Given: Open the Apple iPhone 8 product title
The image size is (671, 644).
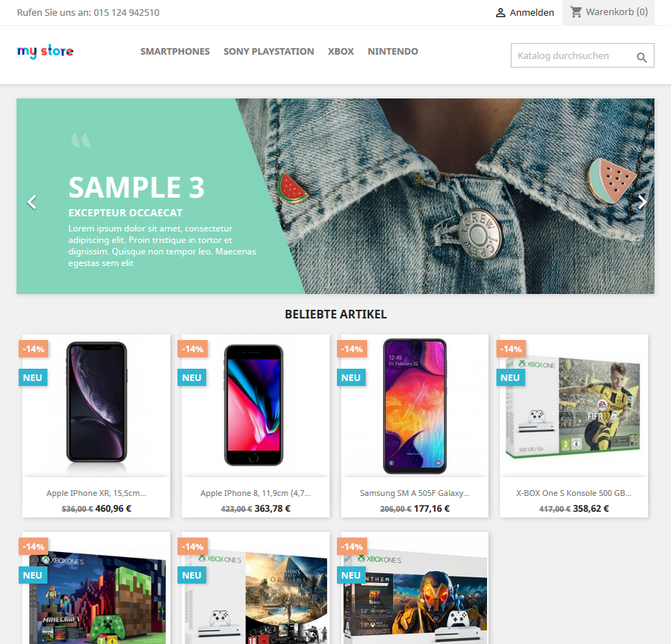Looking at the screenshot, I should [x=256, y=493].
